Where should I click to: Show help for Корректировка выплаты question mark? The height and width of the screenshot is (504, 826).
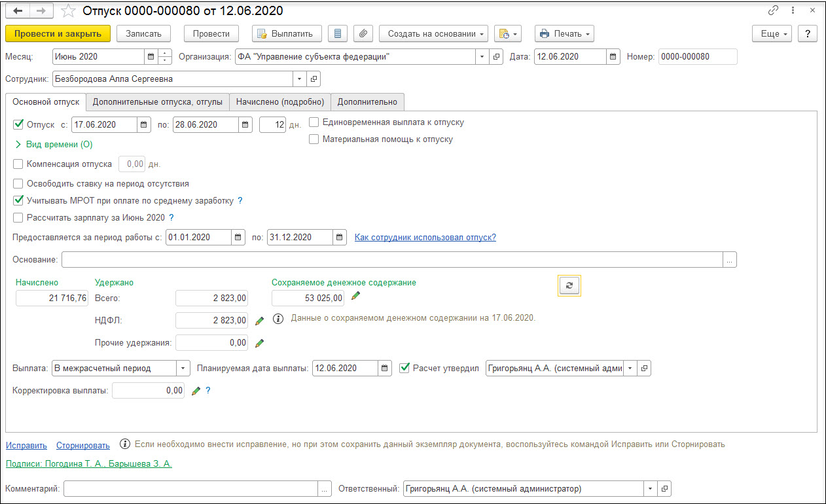[x=208, y=391]
